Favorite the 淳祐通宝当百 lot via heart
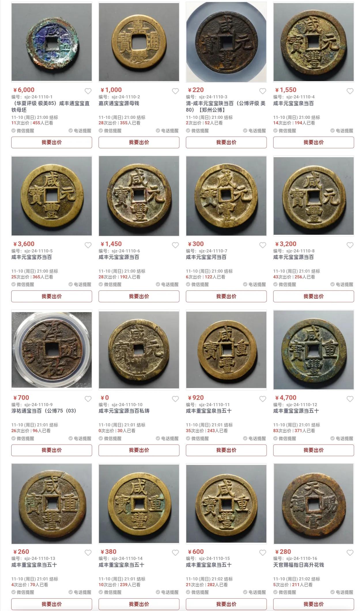 (x=88, y=399)
